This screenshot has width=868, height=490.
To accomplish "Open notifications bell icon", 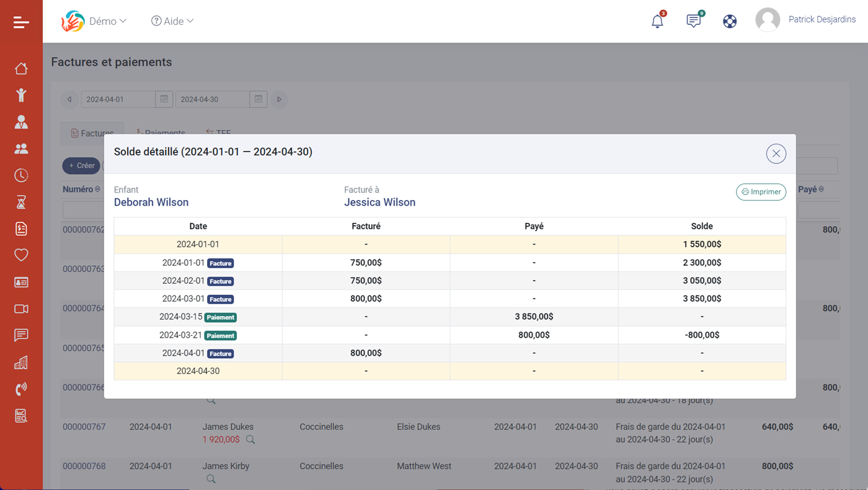I will (657, 21).
